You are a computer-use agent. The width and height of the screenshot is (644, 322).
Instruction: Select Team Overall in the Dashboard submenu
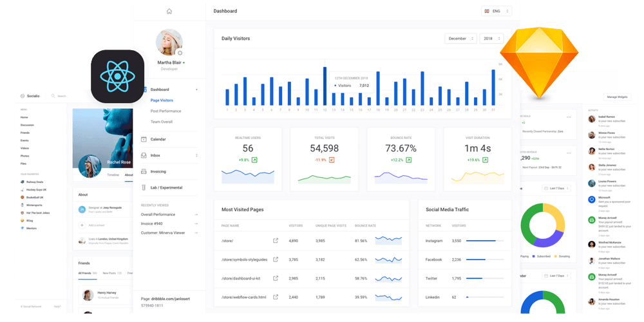point(162,122)
